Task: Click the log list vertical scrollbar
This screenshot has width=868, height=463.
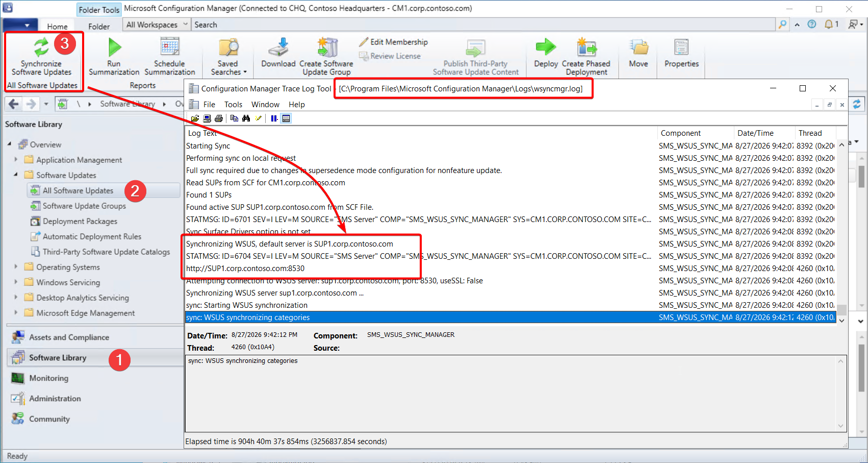Action: (x=841, y=232)
